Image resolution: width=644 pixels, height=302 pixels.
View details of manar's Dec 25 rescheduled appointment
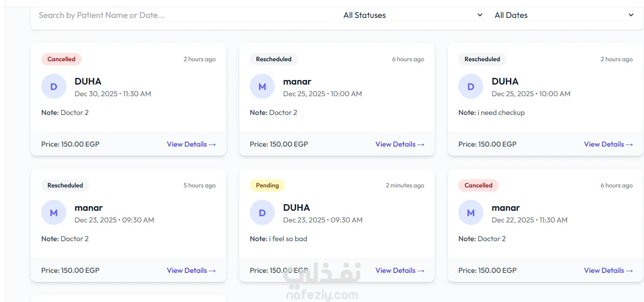[400, 144]
